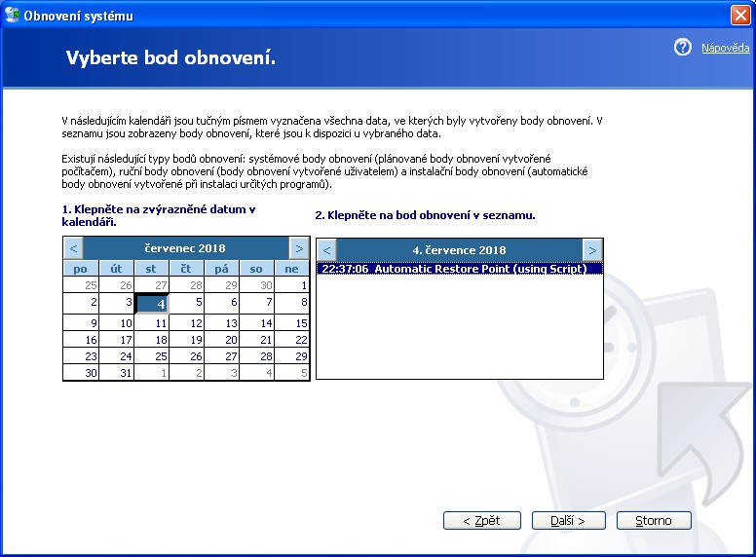The width and height of the screenshot is (756, 557).
Task: Select the 22:37:06 Automatic Restore Point entry
Action: point(460,269)
